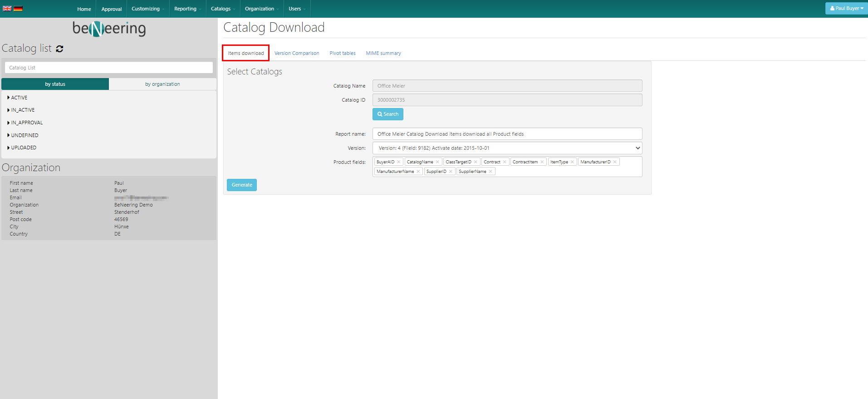Click the Generate button

[x=242, y=185]
